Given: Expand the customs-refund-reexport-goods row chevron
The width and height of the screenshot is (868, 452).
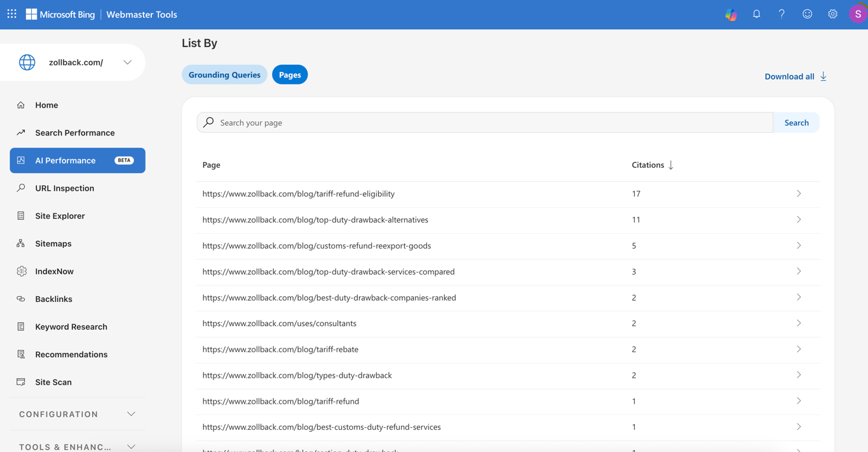Looking at the screenshot, I should click(799, 245).
